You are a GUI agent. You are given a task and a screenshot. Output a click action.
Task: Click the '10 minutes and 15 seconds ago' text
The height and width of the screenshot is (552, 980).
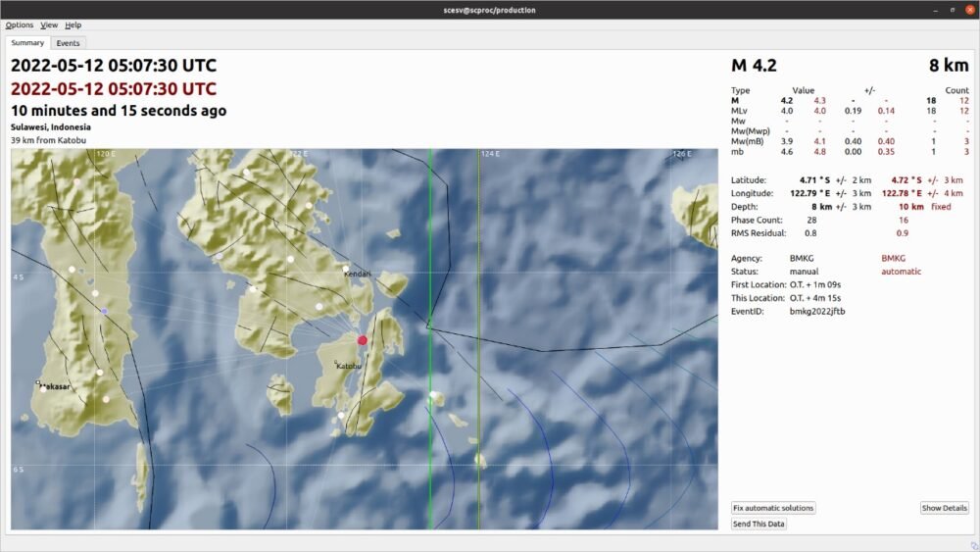(x=119, y=111)
